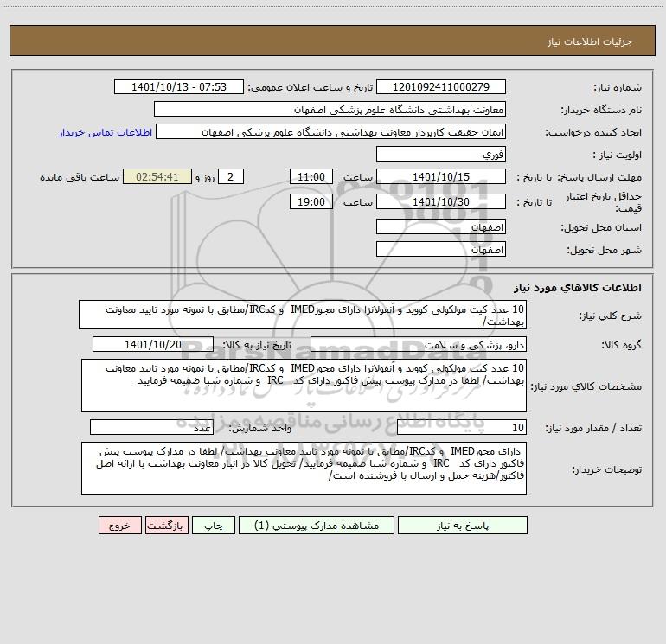
Task: Click the quantity field showing 10
Action: 462,428
